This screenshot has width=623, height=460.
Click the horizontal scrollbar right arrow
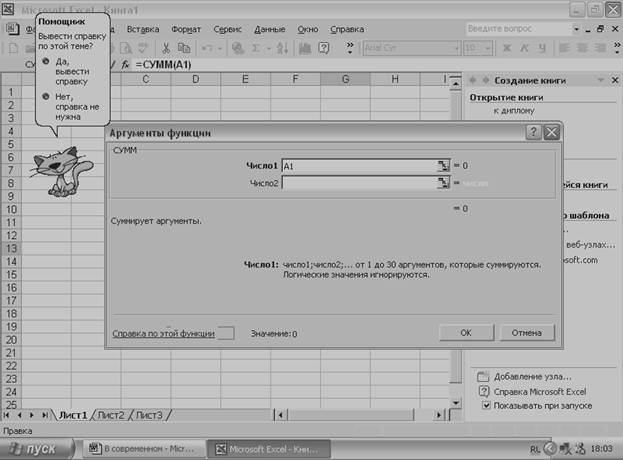coord(439,415)
